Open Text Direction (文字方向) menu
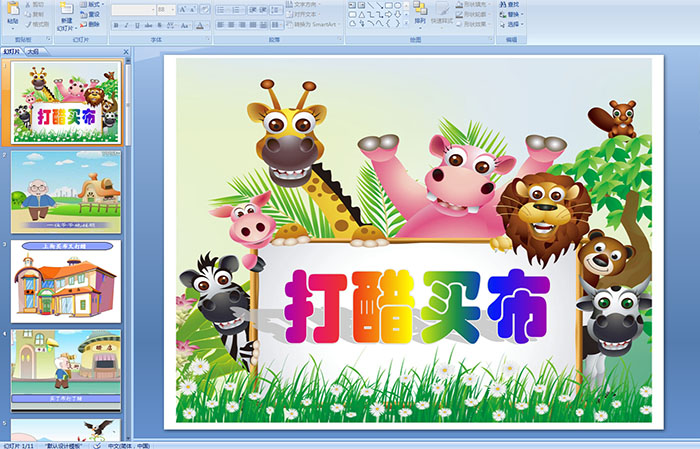 click(x=303, y=4)
